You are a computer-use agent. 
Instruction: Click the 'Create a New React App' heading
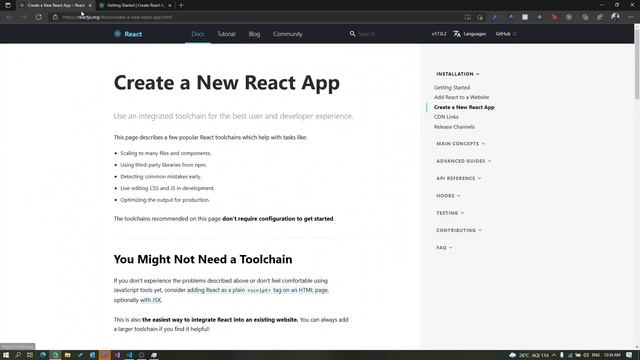coord(227,82)
